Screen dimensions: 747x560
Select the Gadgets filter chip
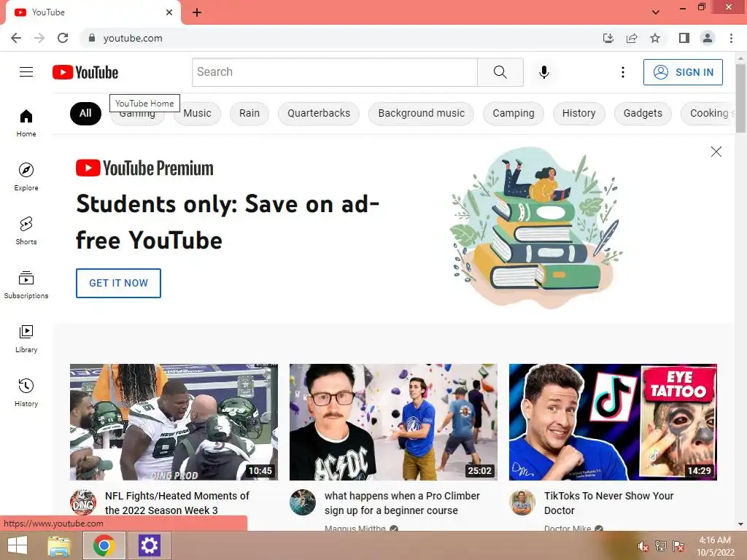(x=643, y=113)
